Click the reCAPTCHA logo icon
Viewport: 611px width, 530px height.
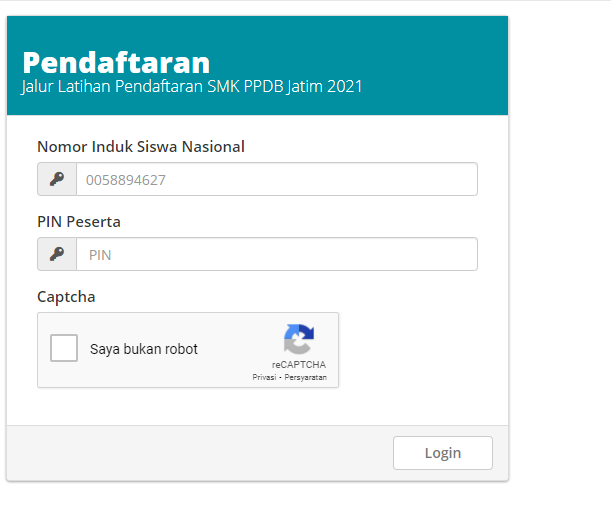(x=299, y=339)
